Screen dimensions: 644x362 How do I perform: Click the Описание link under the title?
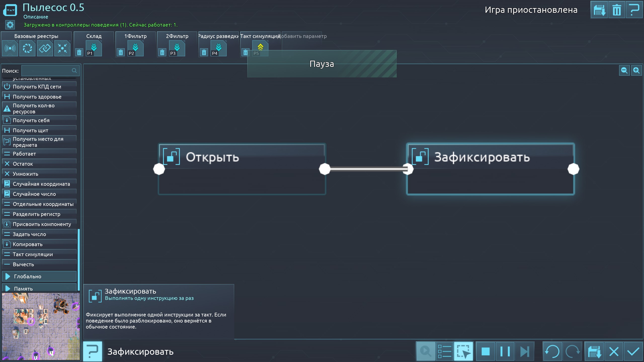(x=36, y=17)
